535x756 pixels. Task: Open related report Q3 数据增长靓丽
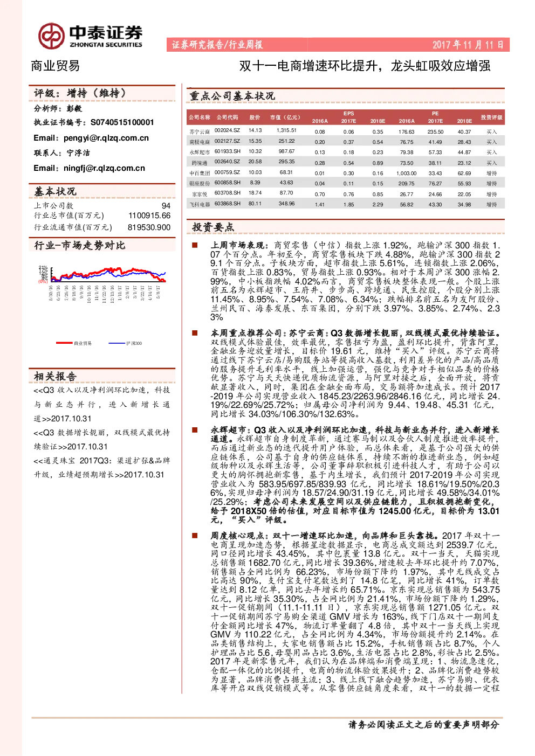(x=101, y=439)
